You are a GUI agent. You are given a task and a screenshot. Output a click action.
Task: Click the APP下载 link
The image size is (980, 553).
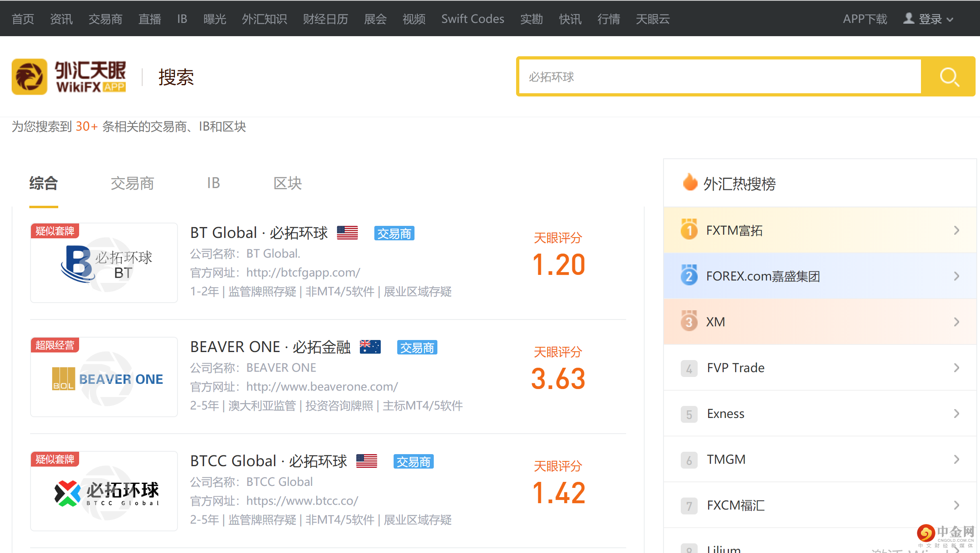[865, 19]
